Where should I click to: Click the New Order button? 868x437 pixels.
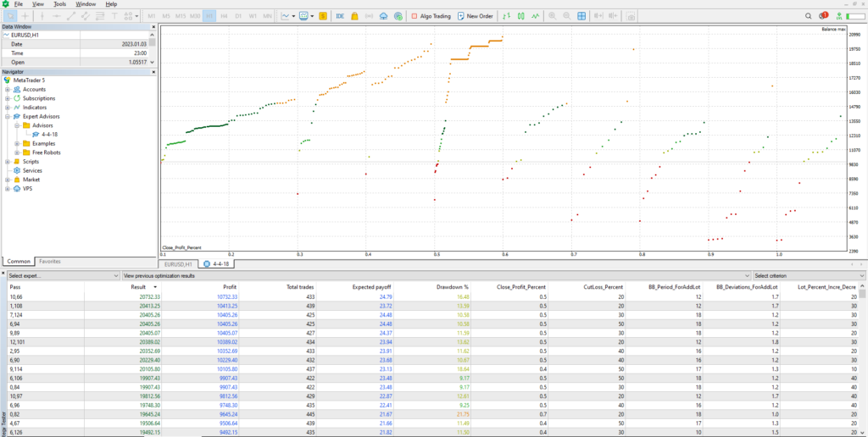tap(473, 16)
